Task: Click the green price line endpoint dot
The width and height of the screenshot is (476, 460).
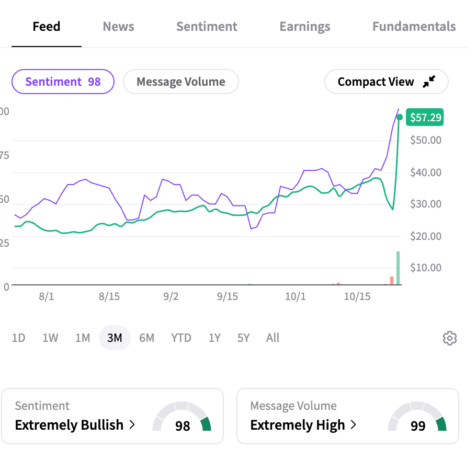Action: pos(400,117)
